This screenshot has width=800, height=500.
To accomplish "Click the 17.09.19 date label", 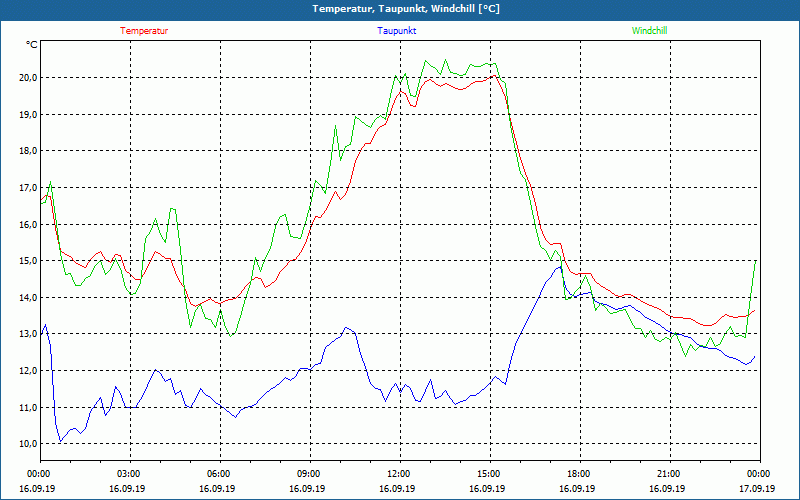I will (757, 488).
